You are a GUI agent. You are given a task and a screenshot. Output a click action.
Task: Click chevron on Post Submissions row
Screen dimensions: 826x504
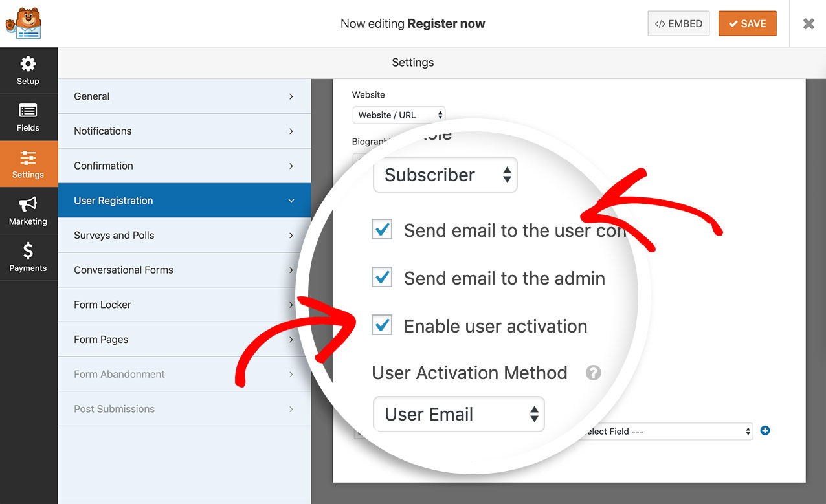291,409
